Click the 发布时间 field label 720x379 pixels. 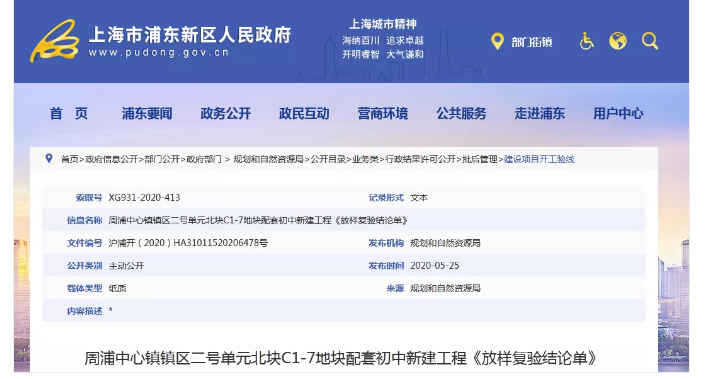pyautogui.click(x=386, y=266)
